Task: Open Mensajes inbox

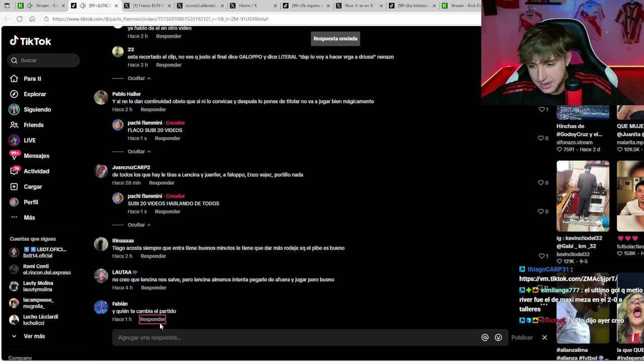Action: tap(36, 156)
